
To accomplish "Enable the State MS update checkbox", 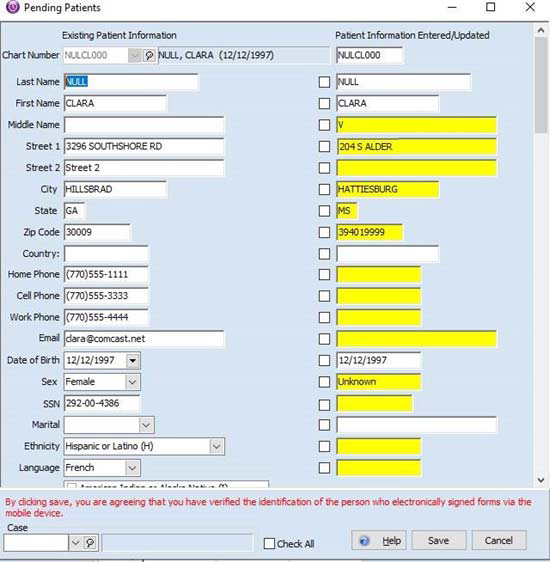I will coord(324,211).
